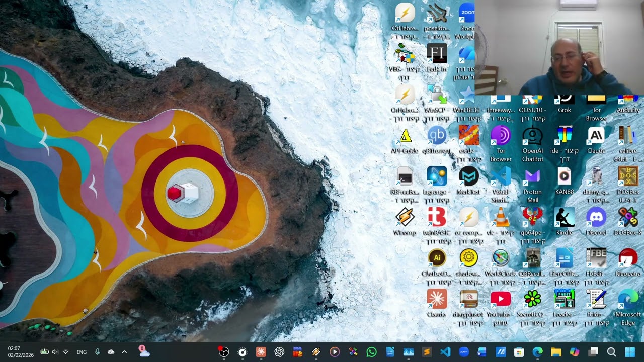
Task: Open the or_comp... lightning shortcut
Action: click(x=468, y=217)
